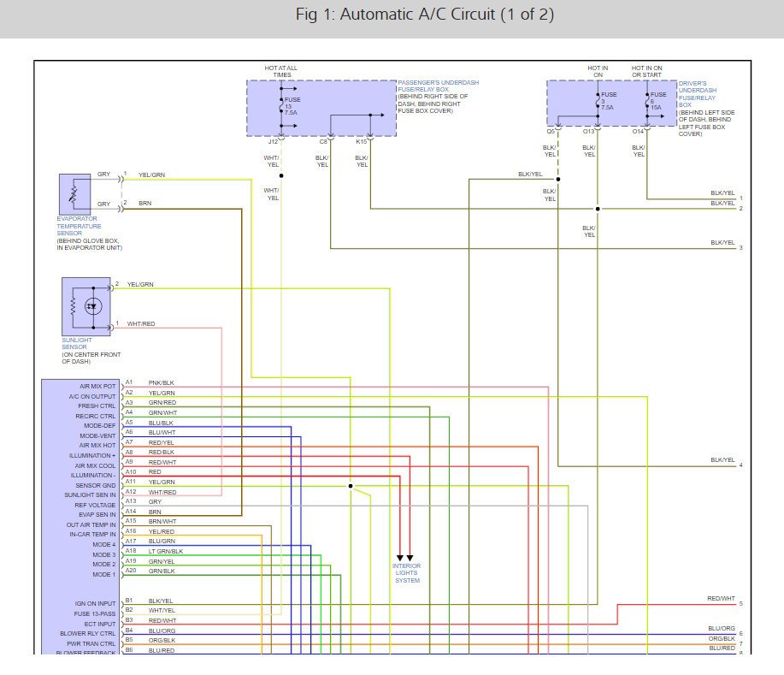This screenshot has height=675, width=784.
Task: Click pin number A13
Action: tap(131, 500)
